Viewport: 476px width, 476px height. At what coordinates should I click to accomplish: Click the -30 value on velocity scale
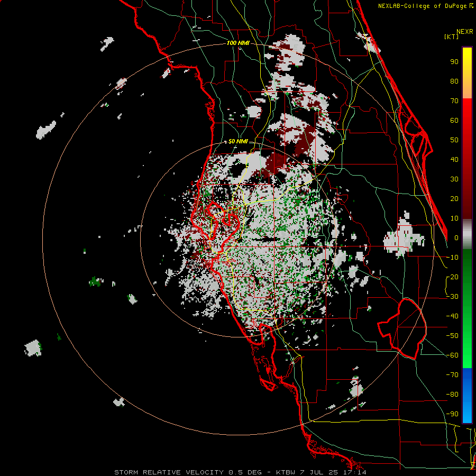[452, 297]
